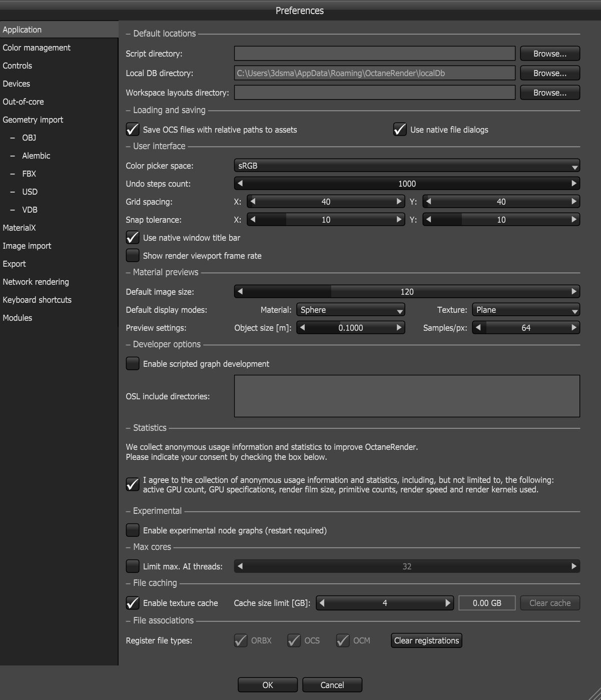Image resolution: width=601 pixels, height=700 pixels.
Task: Enable experimental node graphs checkbox
Action: [133, 530]
